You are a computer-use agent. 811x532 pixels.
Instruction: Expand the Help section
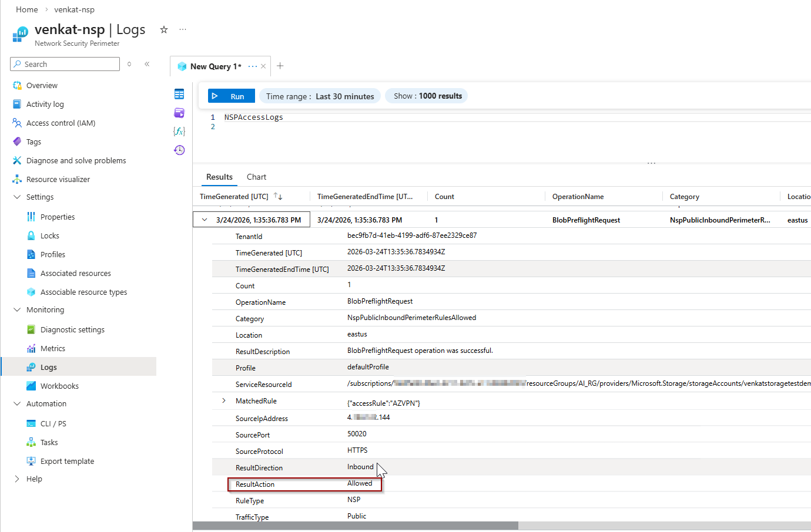pos(17,479)
